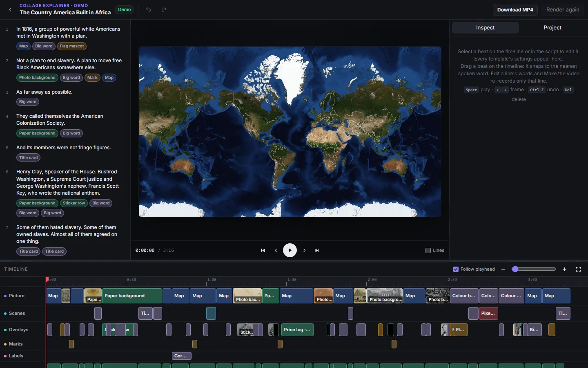Click the Render again button

(x=563, y=9)
